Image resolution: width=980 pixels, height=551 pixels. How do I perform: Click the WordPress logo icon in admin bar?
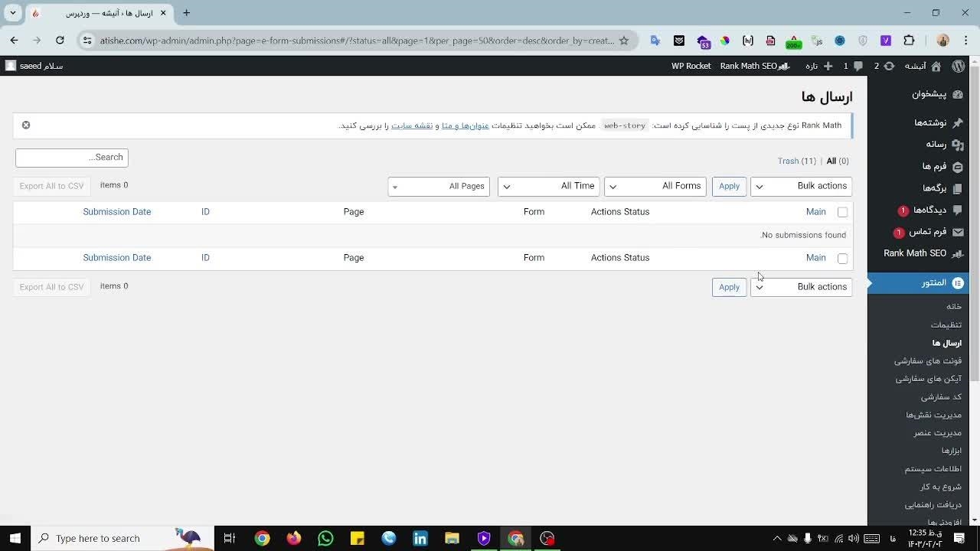click(958, 66)
